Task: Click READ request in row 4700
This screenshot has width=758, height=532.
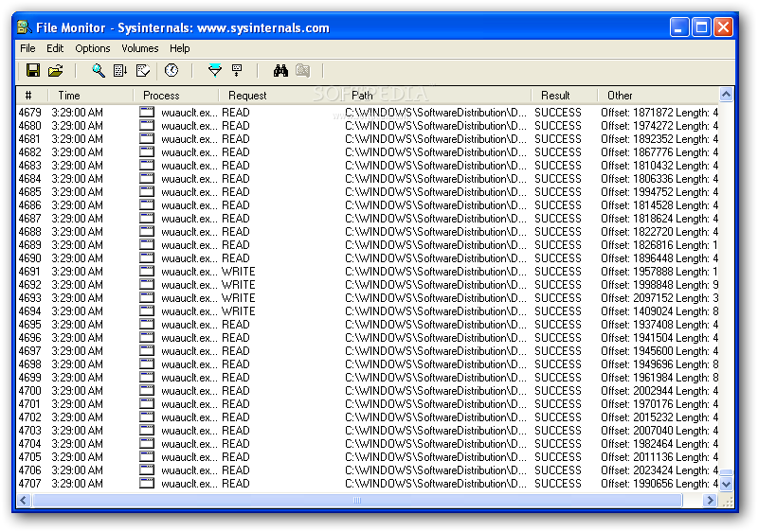Action: 235,391
